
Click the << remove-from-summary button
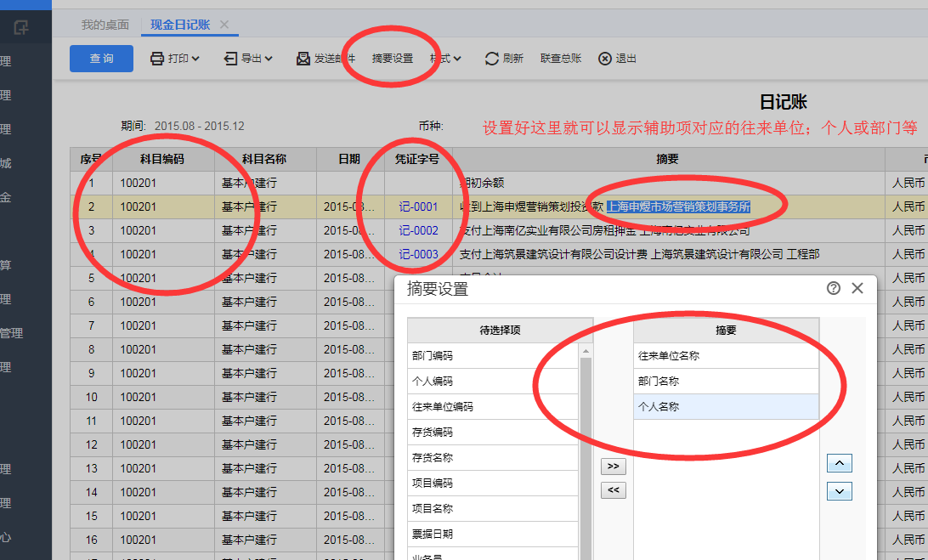[613, 489]
